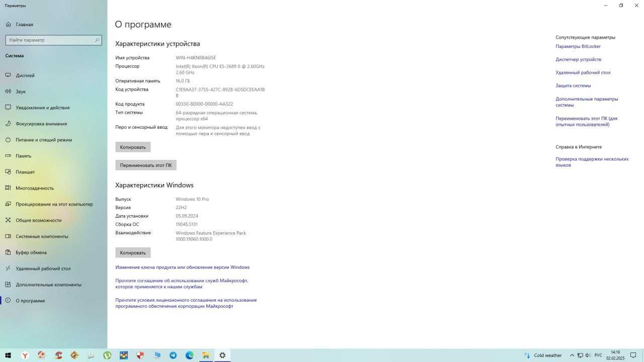Click device name WIN-H4KNRB46ISE

pos(196,58)
